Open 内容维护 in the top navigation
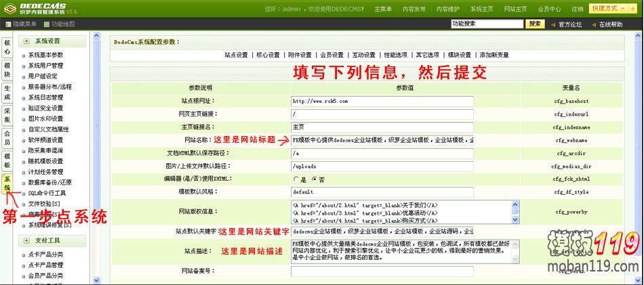 (447, 9)
